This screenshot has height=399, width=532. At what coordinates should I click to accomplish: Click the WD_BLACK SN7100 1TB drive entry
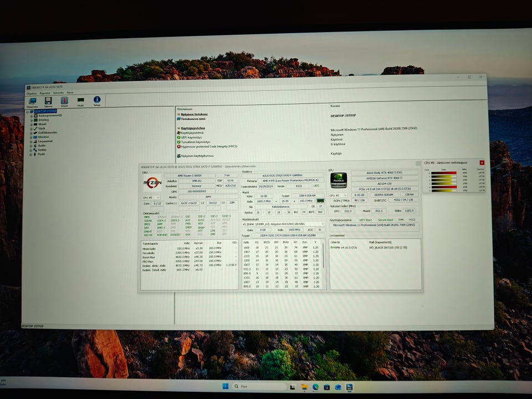388,248
